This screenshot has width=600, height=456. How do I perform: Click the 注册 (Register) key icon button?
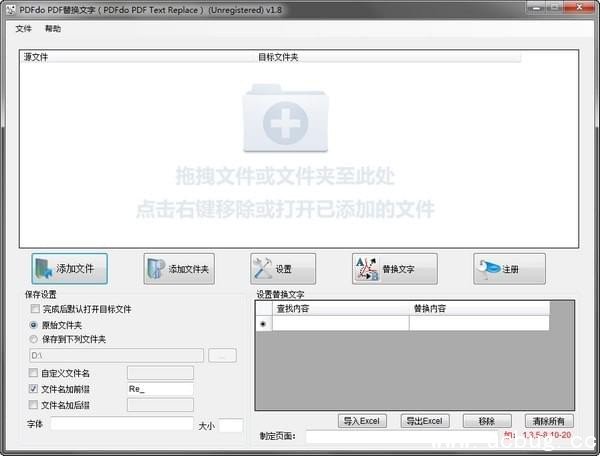pos(509,269)
